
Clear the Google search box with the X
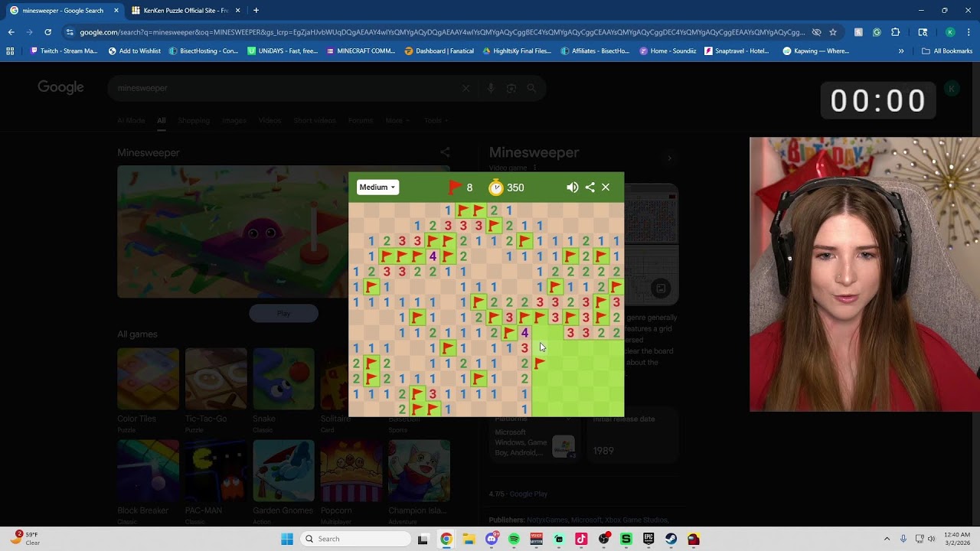(x=465, y=88)
